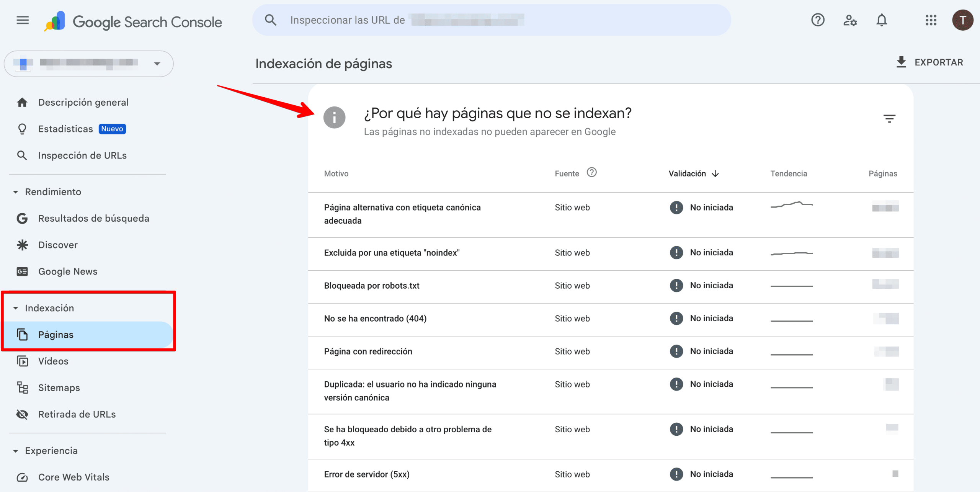
Task: Click the warning icon in 404 row
Action: (x=676, y=319)
